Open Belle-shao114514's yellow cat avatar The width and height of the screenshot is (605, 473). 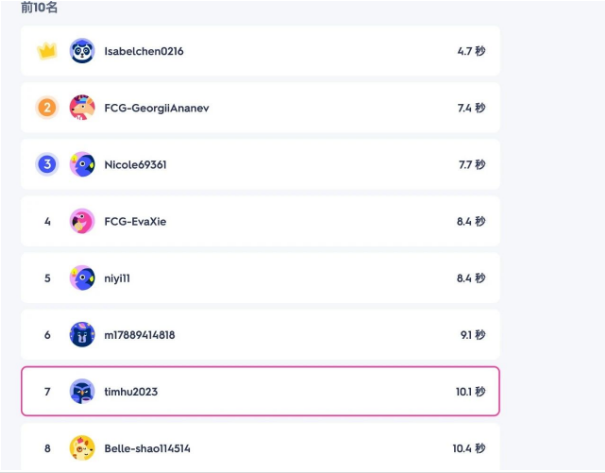coord(82,448)
